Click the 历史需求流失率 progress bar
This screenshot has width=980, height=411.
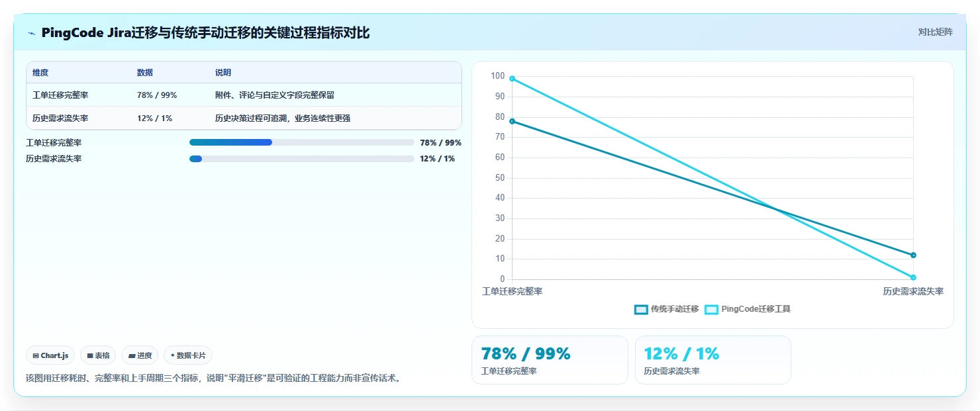pos(301,159)
